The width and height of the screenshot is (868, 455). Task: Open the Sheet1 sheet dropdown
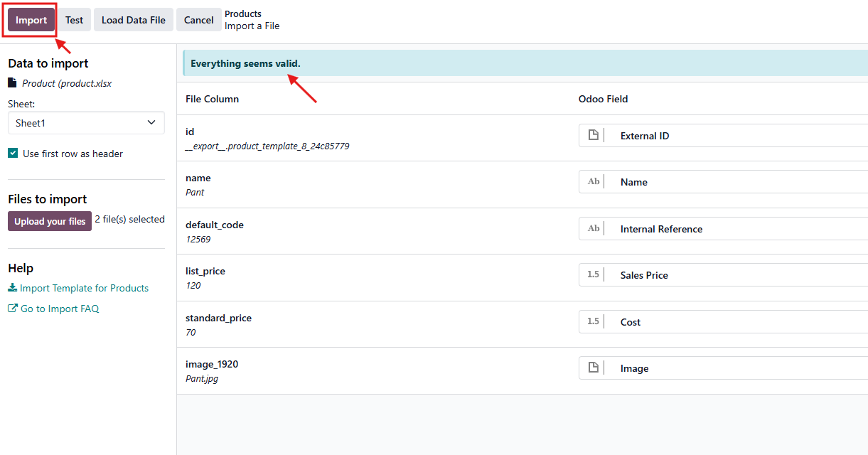pyautogui.click(x=86, y=123)
